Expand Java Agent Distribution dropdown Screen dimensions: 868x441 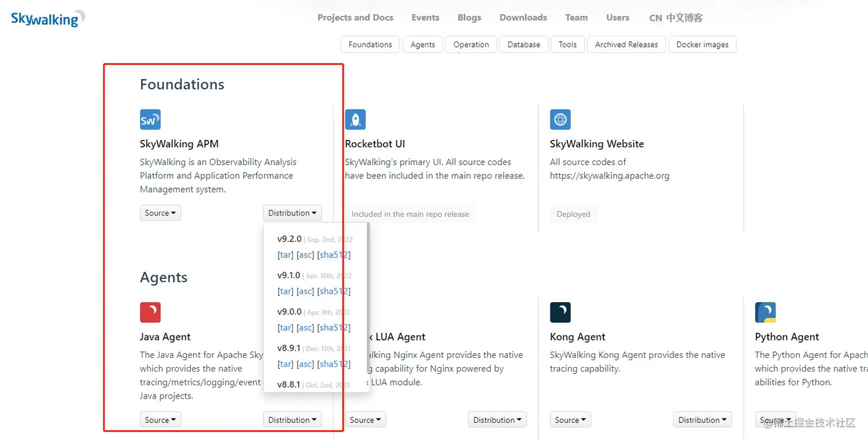(292, 420)
